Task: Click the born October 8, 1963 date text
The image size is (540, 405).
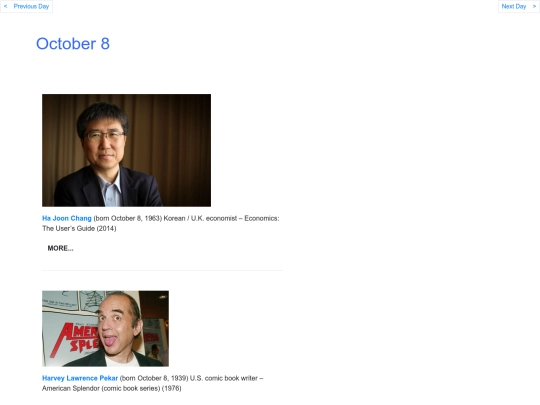Action: point(128,218)
